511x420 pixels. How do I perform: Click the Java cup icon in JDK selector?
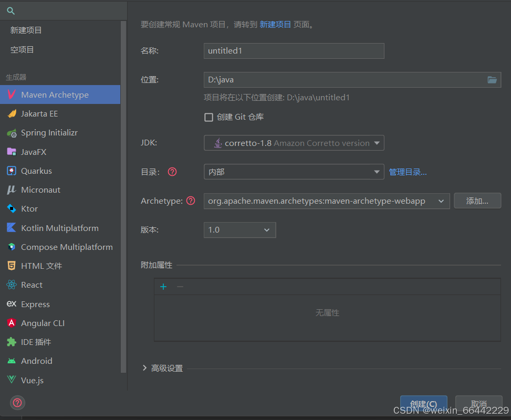[218, 143]
